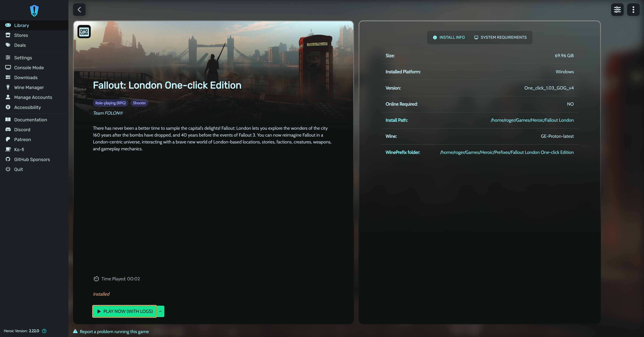
Task: Go back with the arrow button
Action: pyautogui.click(x=79, y=10)
